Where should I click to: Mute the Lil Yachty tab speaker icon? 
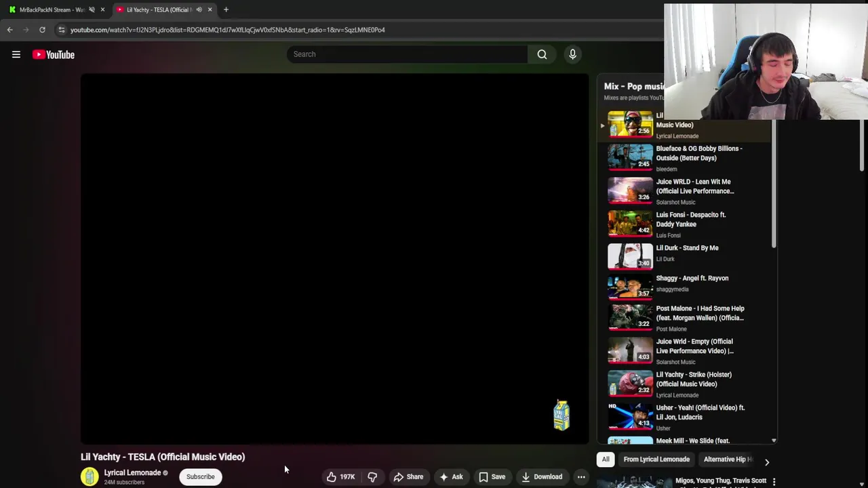click(x=199, y=9)
